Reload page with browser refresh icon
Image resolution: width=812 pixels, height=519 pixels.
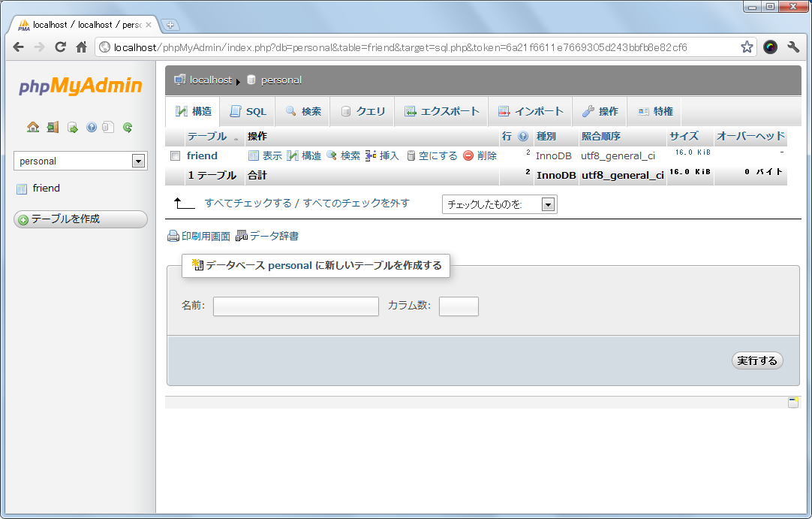coord(61,47)
